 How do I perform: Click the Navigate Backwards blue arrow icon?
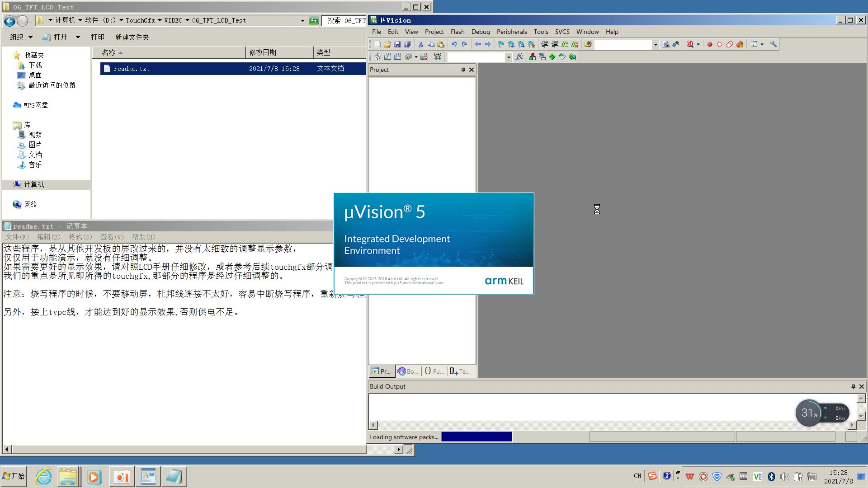[478, 44]
